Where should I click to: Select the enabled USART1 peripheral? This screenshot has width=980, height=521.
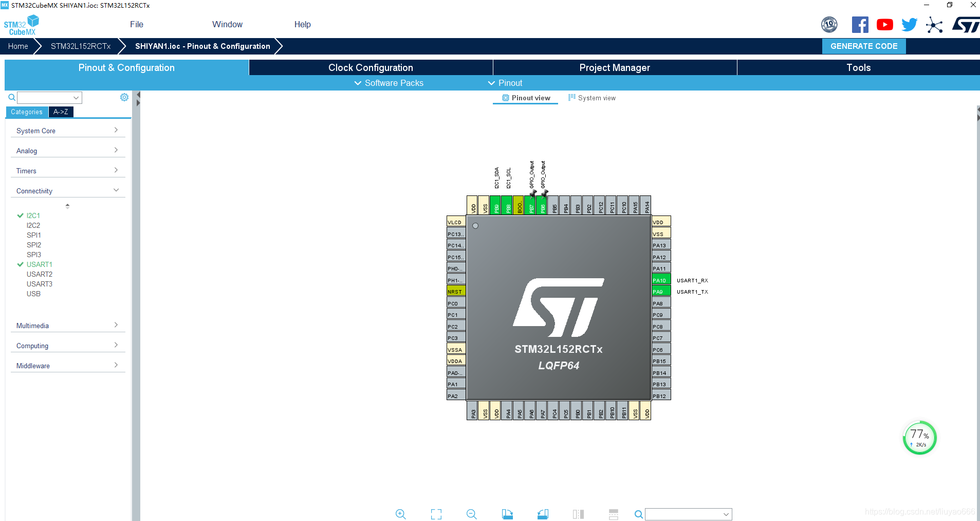coord(39,264)
